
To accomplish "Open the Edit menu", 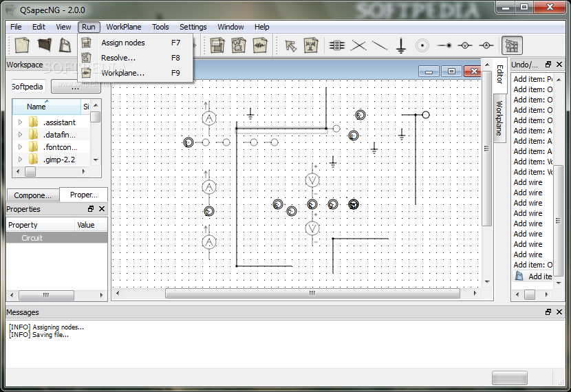I will [x=39, y=27].
